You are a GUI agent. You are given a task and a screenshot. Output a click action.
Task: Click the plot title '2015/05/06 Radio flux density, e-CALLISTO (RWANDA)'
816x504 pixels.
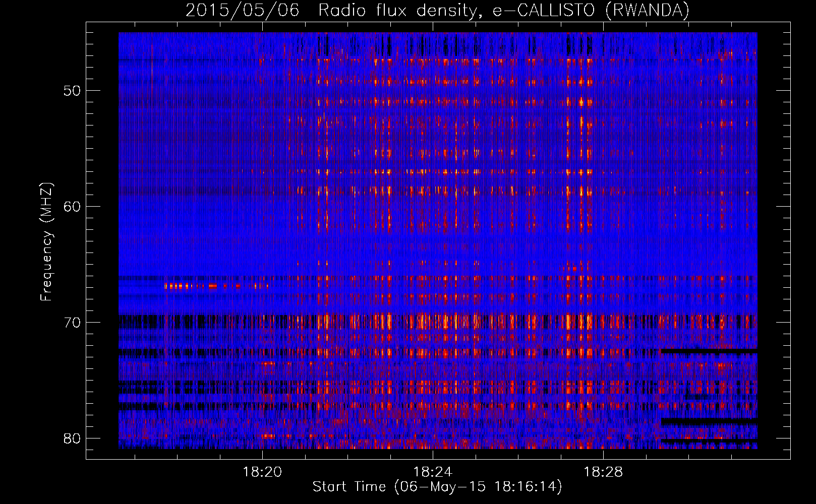(437, 10)
